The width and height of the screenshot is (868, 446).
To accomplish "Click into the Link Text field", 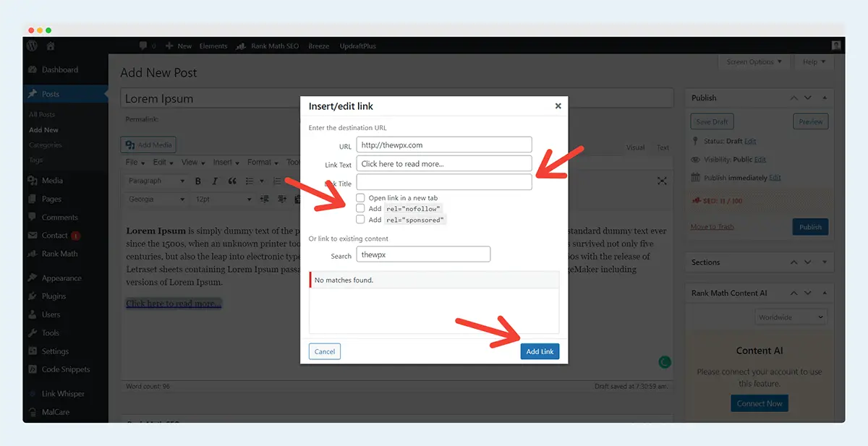I will coord(444,164).
